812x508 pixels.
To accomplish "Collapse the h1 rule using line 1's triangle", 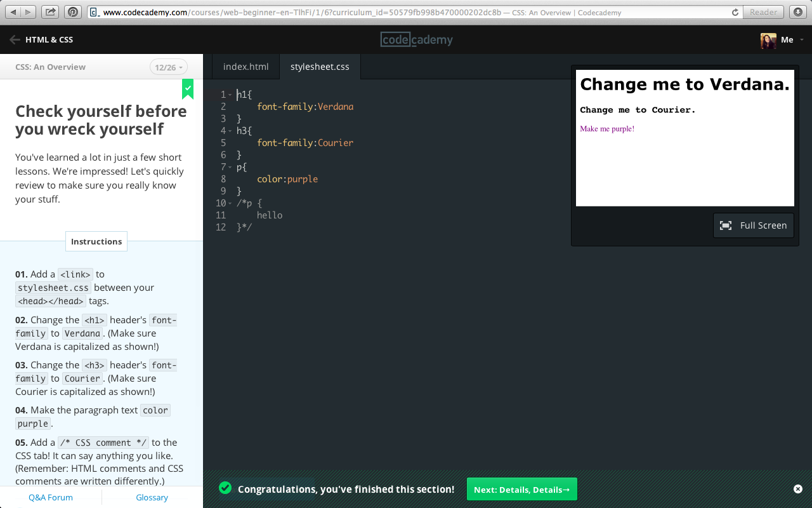I will (230, 94).
